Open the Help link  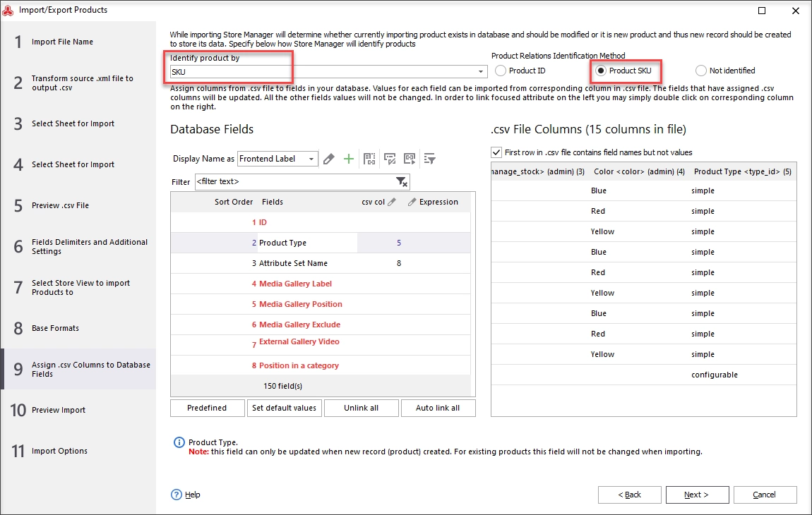pyautogui.click(x=193, y=495)
